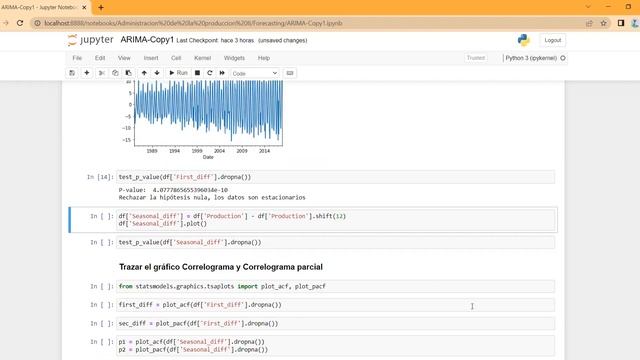Screen dimensions: 640x360
Task: Open a new browser tab
Action: [101, 7]
